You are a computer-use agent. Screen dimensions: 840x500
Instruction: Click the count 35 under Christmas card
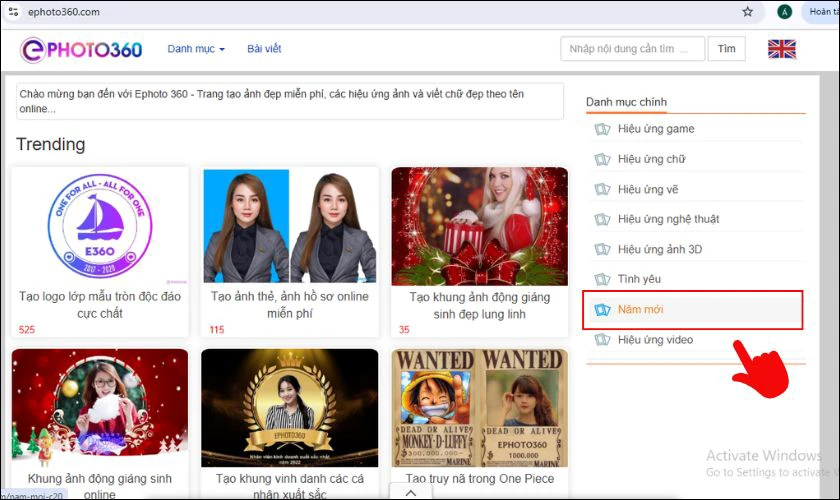point(404,330)
